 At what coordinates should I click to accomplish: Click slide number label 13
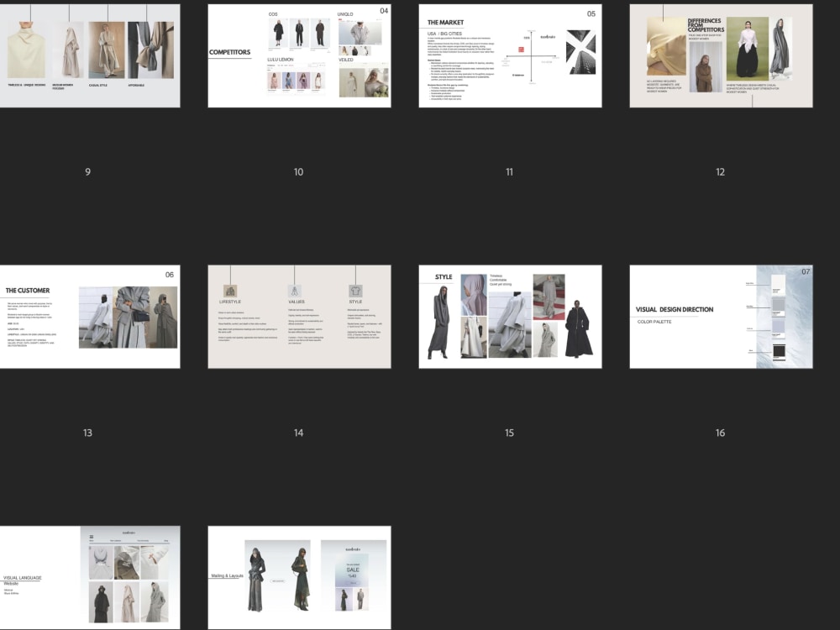(x=88, y=433)
